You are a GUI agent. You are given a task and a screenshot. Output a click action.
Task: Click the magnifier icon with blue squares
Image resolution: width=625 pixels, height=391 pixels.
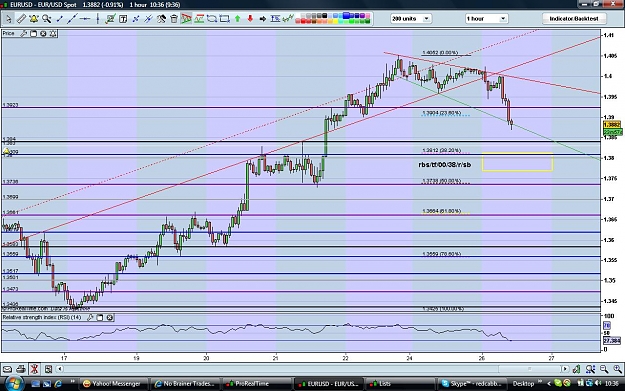coord(590,369)
